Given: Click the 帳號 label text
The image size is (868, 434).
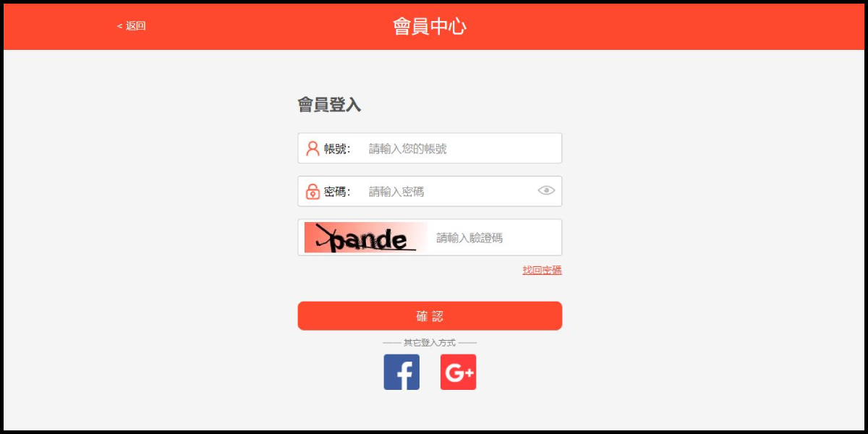Looking at the screenshot, I should click(337, 148).
